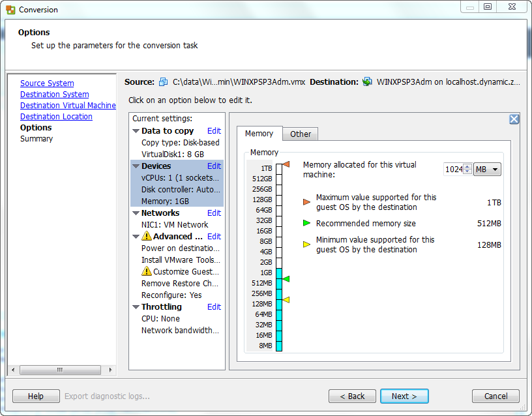Switch to the Memory tab
532x416 pixels.
click(x=259, y=134)
